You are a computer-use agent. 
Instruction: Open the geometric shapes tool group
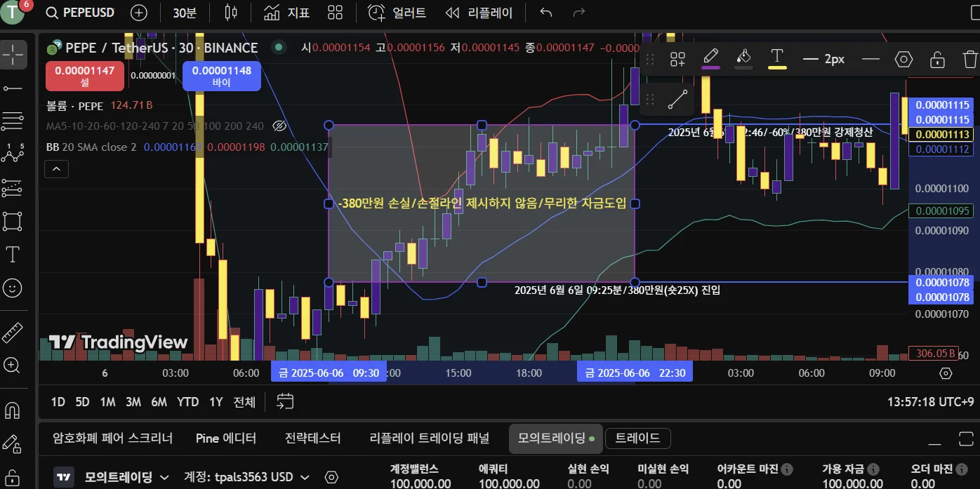pyautogui.click(x=13, y=220)
